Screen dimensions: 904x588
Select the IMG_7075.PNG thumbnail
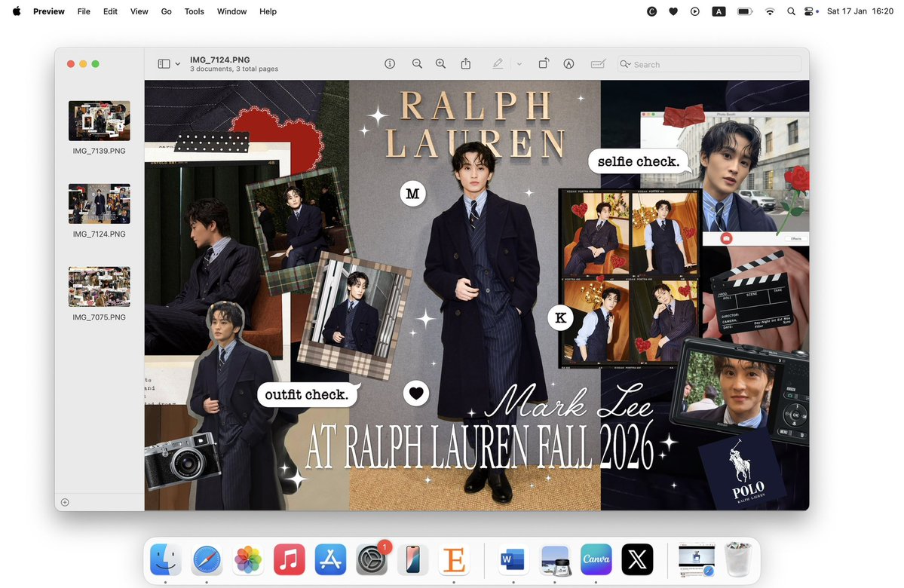pos(100,286)
